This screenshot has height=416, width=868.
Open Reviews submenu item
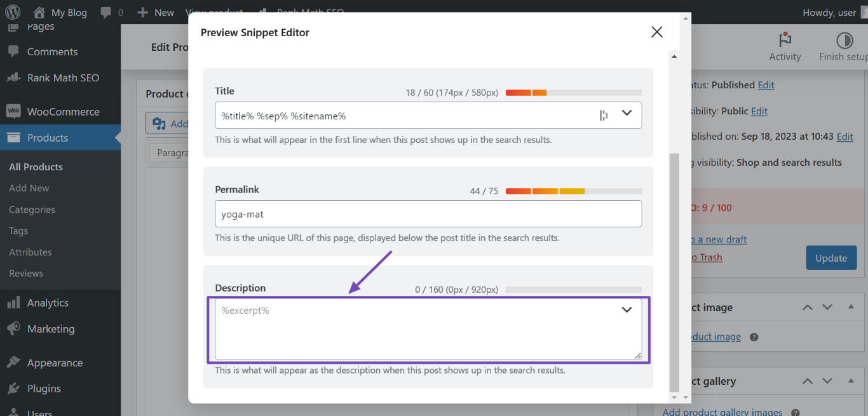(x=26, y=273)
